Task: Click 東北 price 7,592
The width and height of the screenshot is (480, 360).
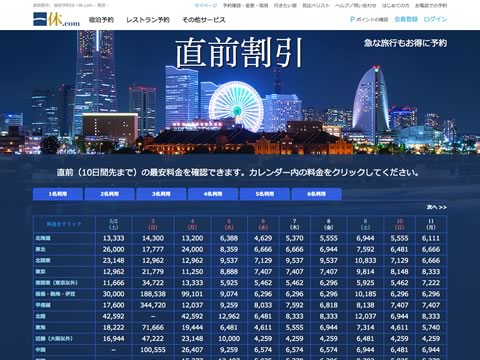Action: (365, 249)
